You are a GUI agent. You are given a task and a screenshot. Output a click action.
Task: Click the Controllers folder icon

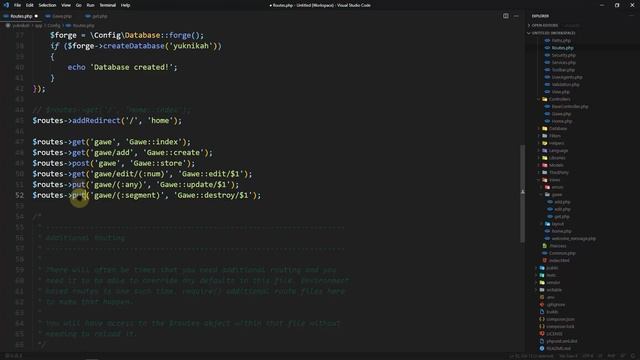[x=544, y=99]
